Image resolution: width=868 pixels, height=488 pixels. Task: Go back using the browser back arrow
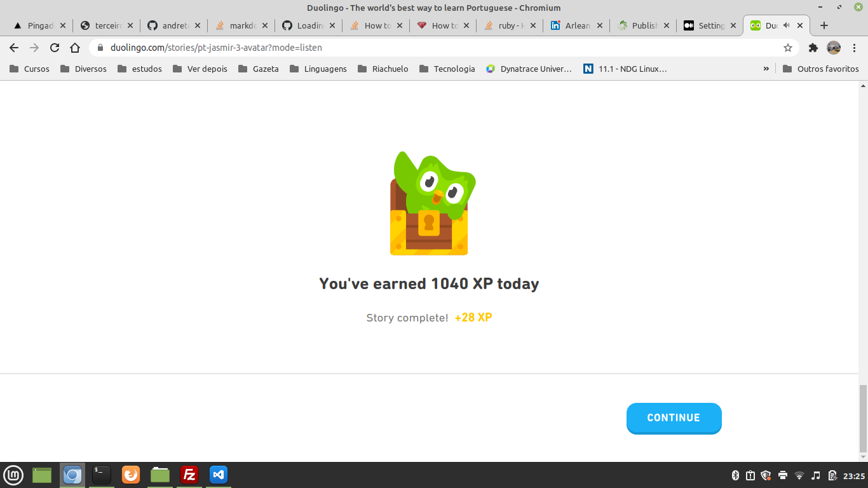[14, 48]
